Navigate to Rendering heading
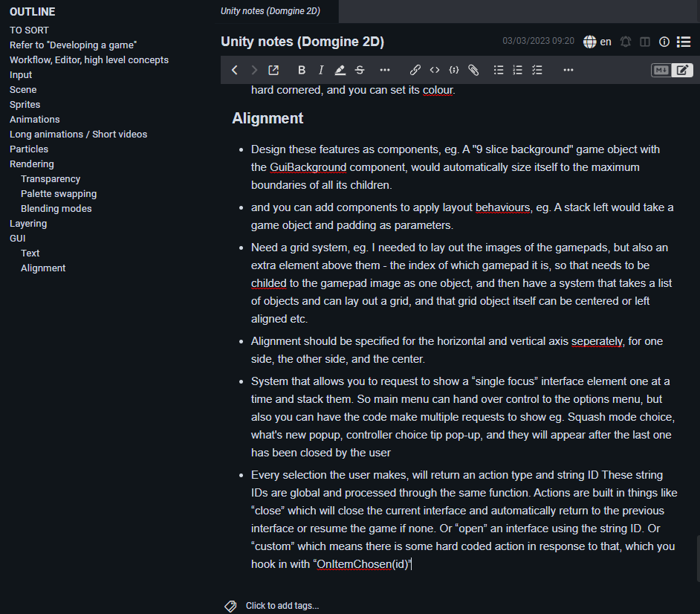 point(31,164)
